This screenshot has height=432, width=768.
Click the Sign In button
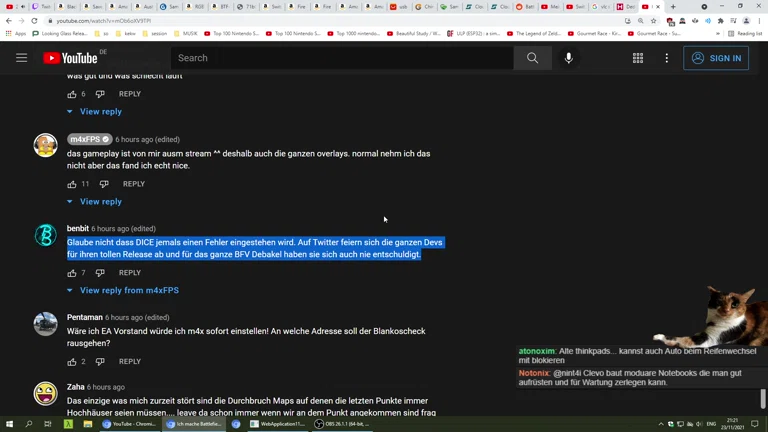716,58
